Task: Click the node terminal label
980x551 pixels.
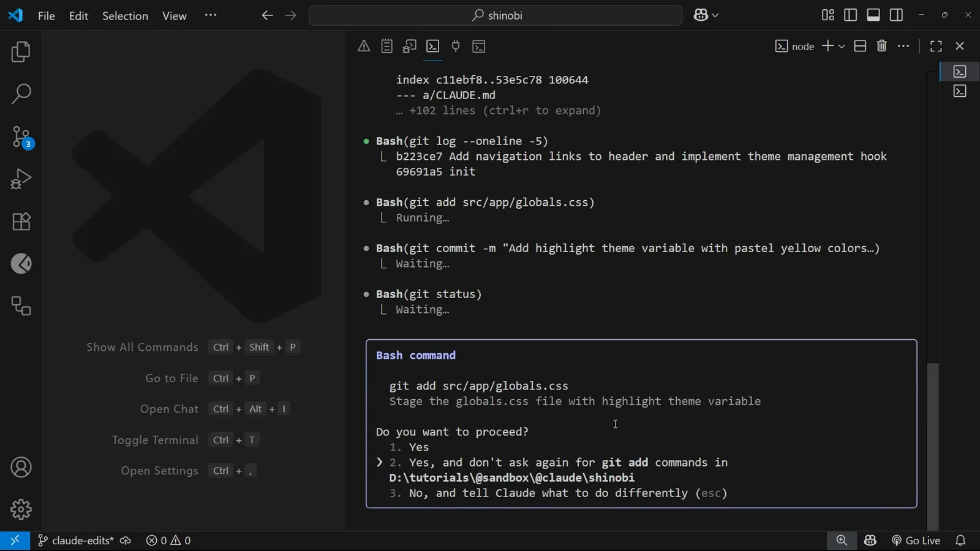Action: point(794,47)
